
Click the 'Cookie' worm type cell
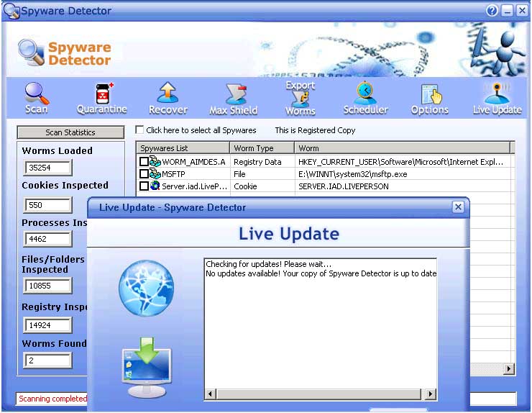pos(262,186)
